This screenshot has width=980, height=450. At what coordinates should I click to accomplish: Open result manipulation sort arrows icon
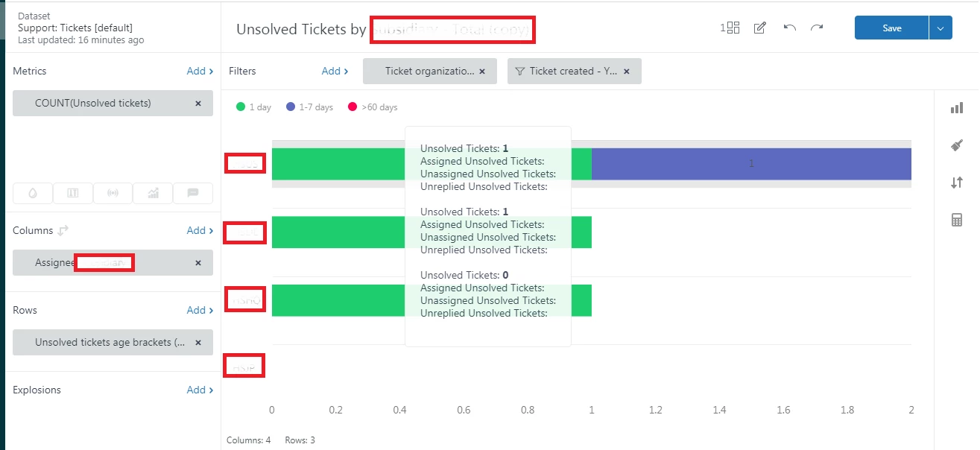pyautogui.click(x=957, y=183)
